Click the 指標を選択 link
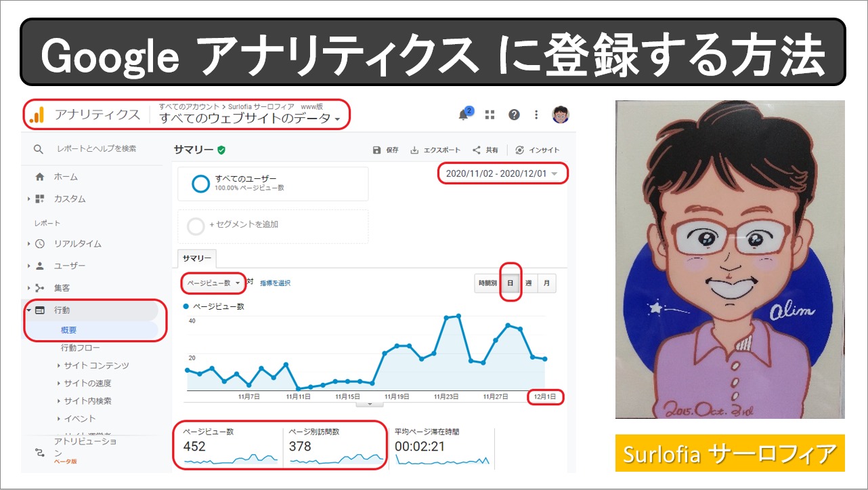Viewport: 868px width, 490px height. [x=275, y=283]
